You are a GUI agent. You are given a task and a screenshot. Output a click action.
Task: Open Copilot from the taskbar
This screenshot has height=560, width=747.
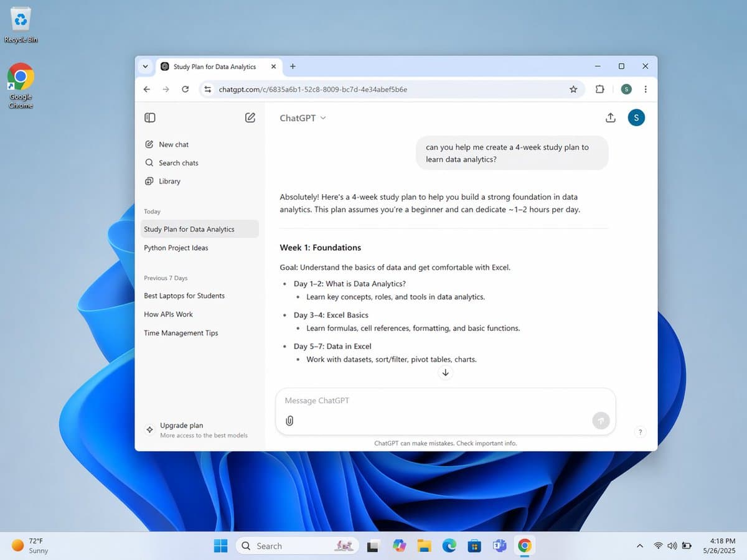[x=399, y=546]
